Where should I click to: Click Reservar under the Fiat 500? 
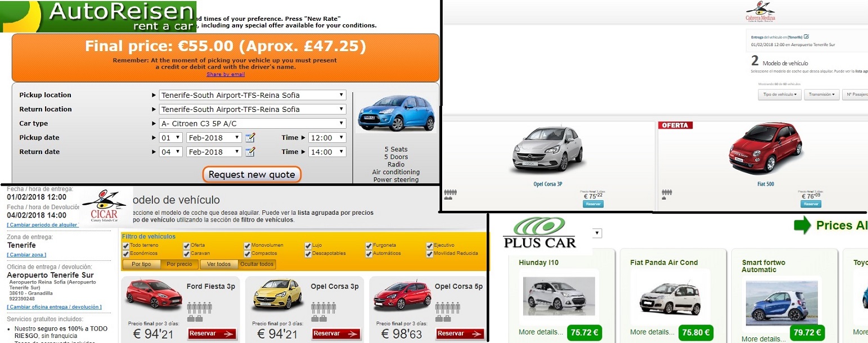pyautogui.click(x=811, y=204)
